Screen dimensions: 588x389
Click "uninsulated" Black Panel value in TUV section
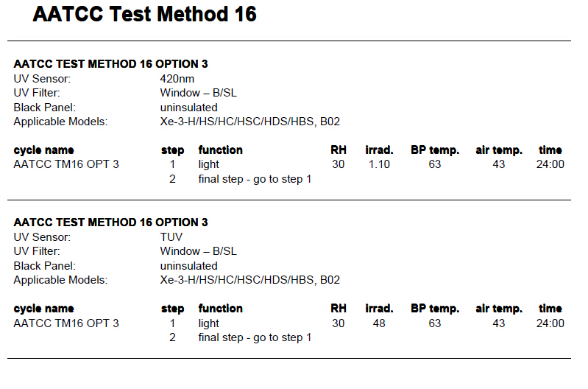coord(188,266)
